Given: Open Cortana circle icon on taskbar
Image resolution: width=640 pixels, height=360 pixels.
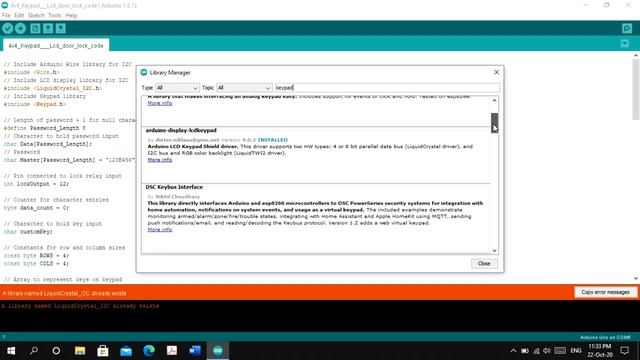Looking at the screenshot, I should (56, 351).
